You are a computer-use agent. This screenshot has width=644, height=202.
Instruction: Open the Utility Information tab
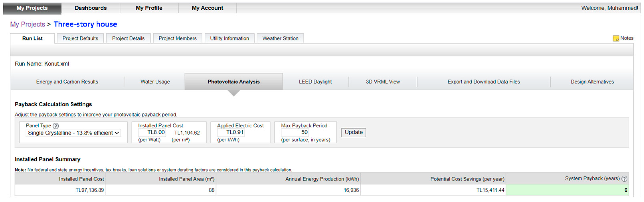pyautogui.click(x=229, y=38)
